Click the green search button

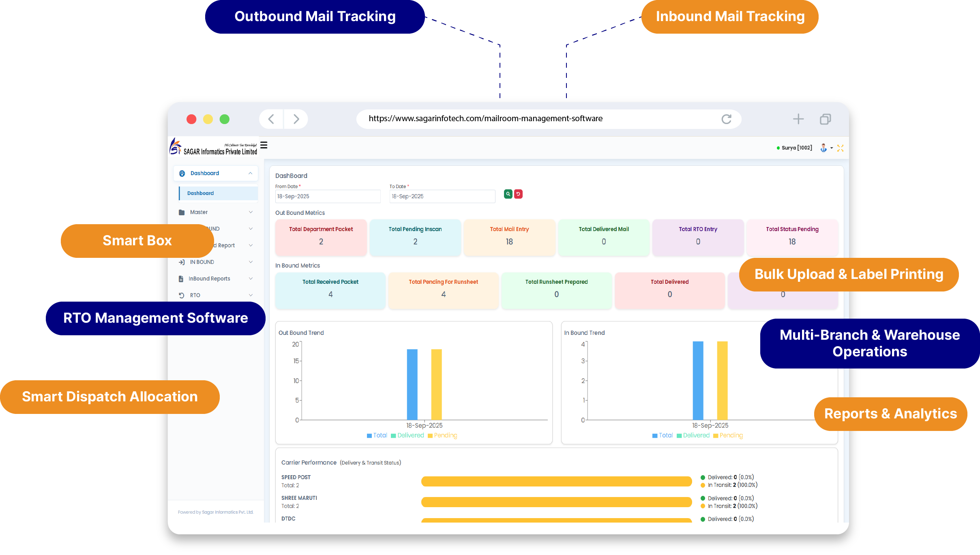click(x=508, y=194)
